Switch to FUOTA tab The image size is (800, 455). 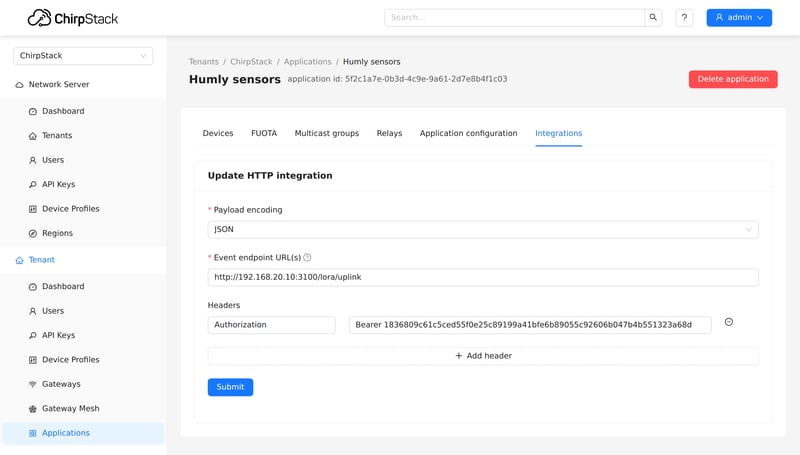264,133
